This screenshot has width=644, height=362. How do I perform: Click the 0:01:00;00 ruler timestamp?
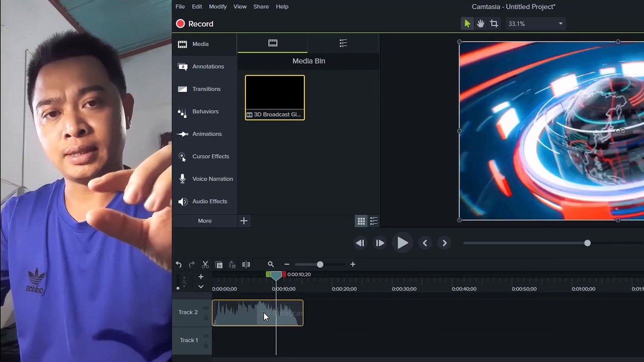coord(584,289)
